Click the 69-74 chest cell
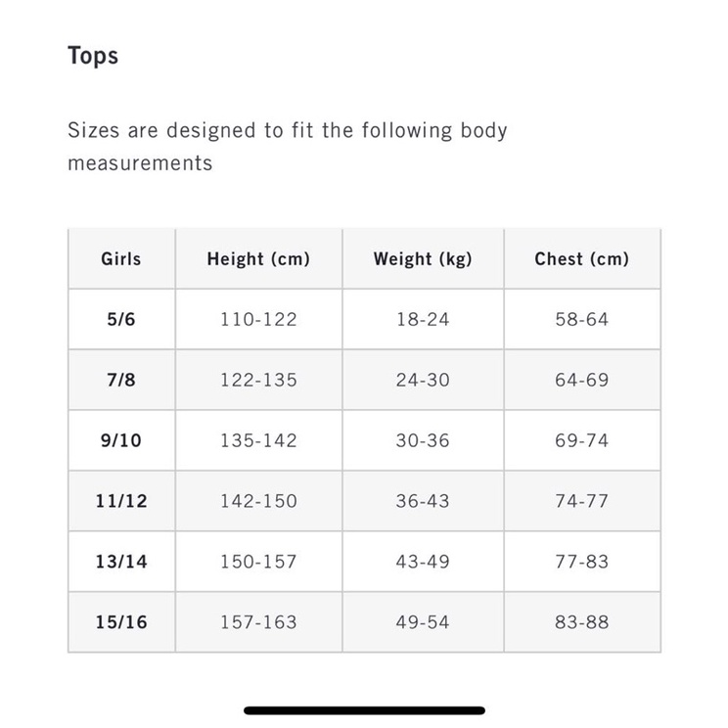 coord(582,440)
